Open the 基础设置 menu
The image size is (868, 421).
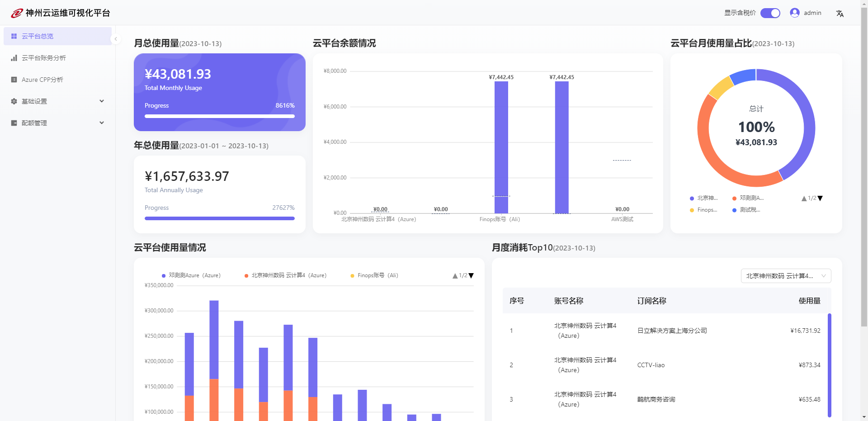click(57, 101)
